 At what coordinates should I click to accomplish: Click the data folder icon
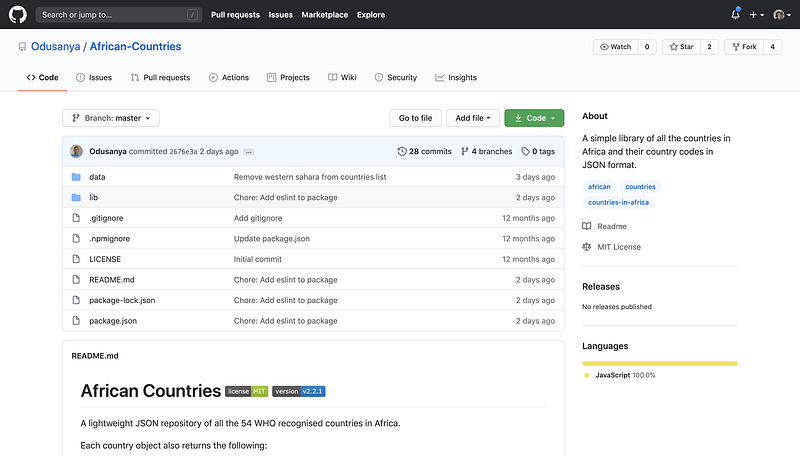(76, 177)
